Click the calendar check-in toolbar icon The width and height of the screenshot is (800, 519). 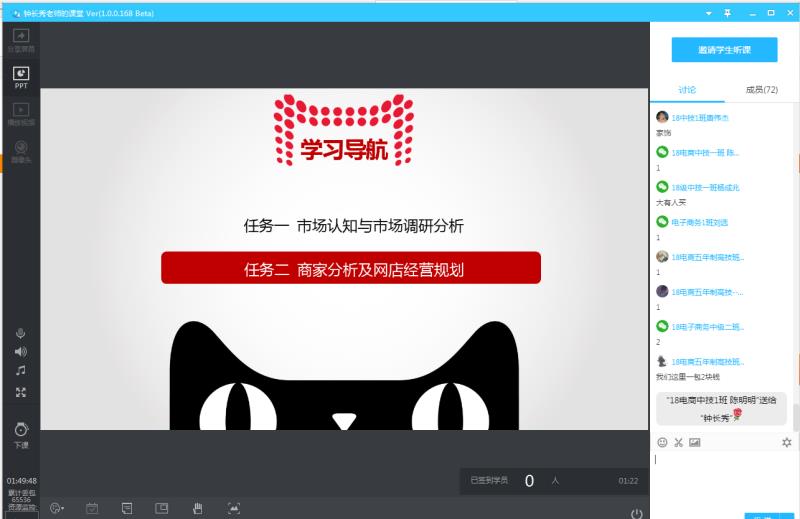92,508
